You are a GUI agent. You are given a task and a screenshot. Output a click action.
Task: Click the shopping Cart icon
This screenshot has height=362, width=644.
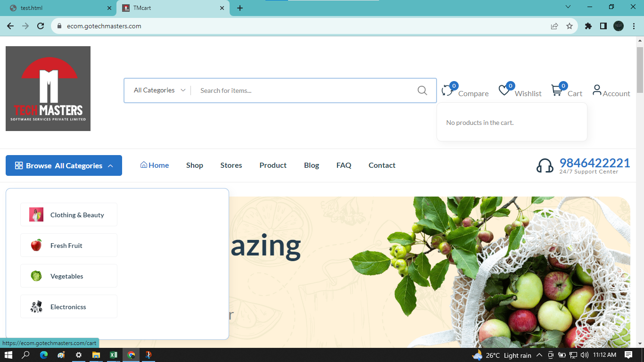coord(557,90)
